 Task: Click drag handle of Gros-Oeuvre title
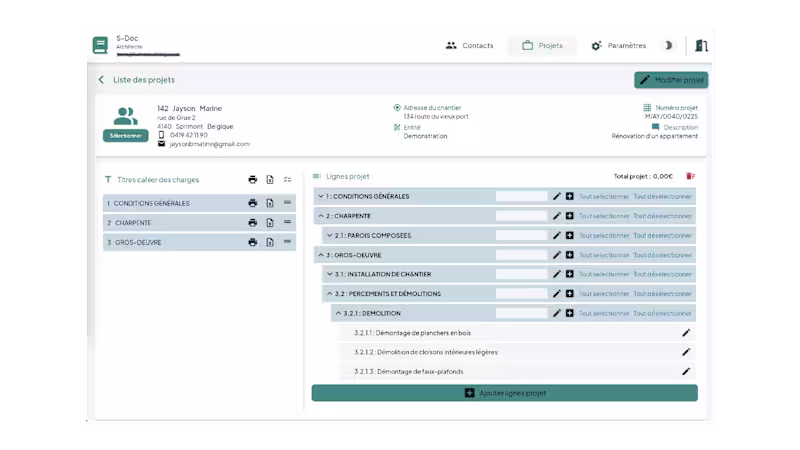click(287, 241)
